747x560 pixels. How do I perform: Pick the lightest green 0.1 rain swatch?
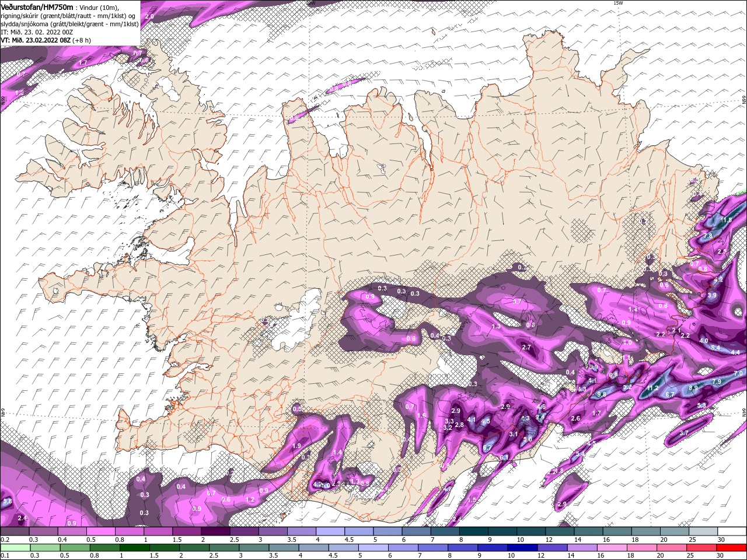tap(15, 548)
